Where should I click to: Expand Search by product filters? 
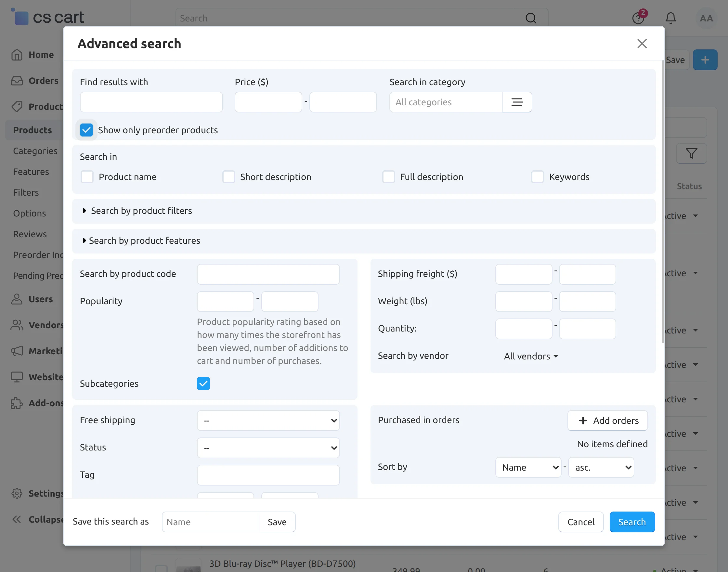coord(141,211)
